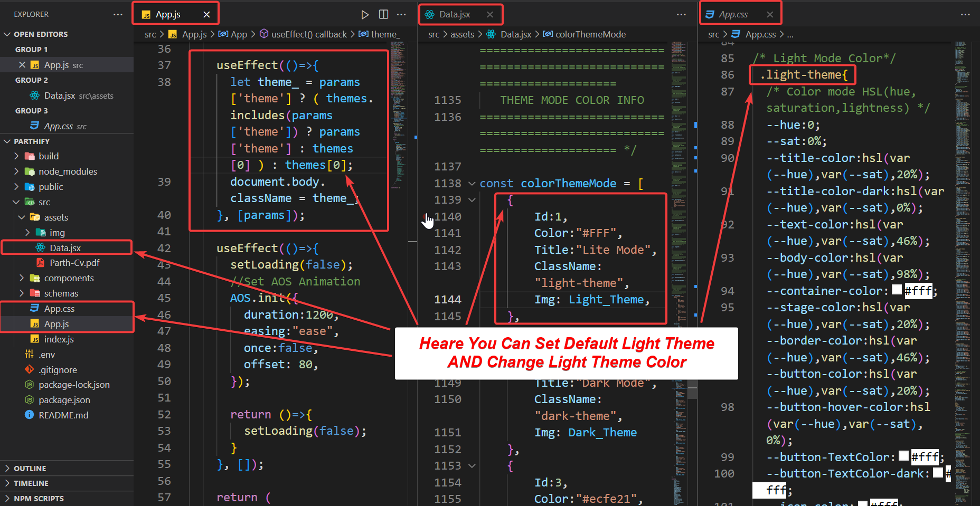Close App.js from the Open Editors list
980x506 pixels.
point(23,64)
